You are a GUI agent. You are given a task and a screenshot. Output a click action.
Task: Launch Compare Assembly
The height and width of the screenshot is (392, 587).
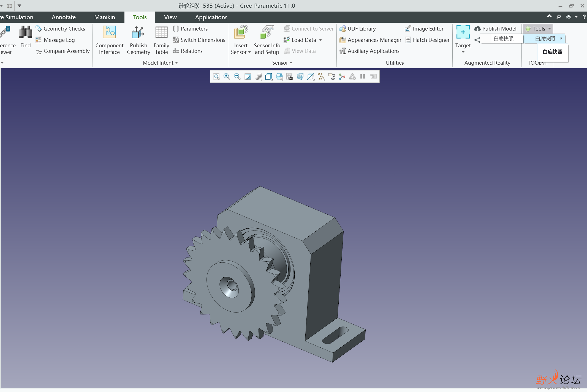tap(63, 51)
